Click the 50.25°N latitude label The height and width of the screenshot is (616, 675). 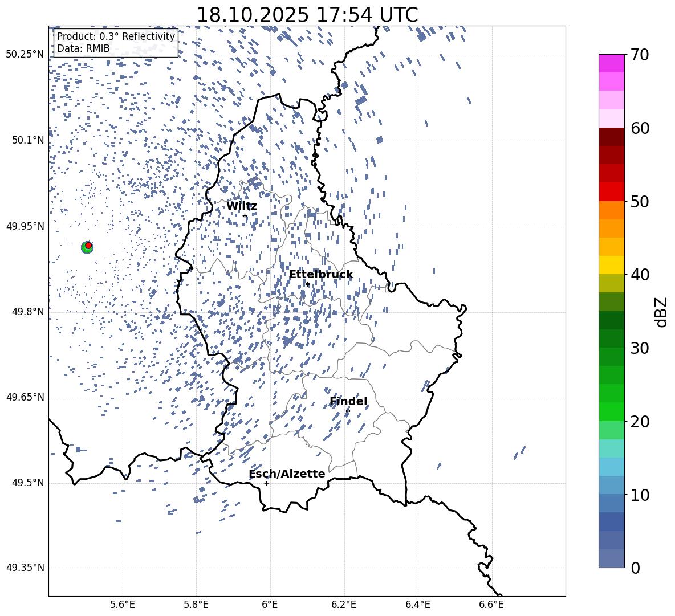pyautogui.click(x=25, y=55)
